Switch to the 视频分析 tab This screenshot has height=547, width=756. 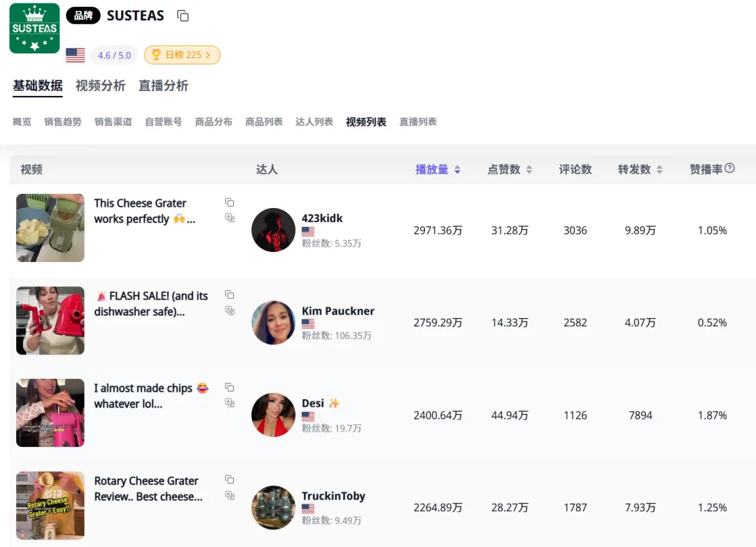(100, 86)
